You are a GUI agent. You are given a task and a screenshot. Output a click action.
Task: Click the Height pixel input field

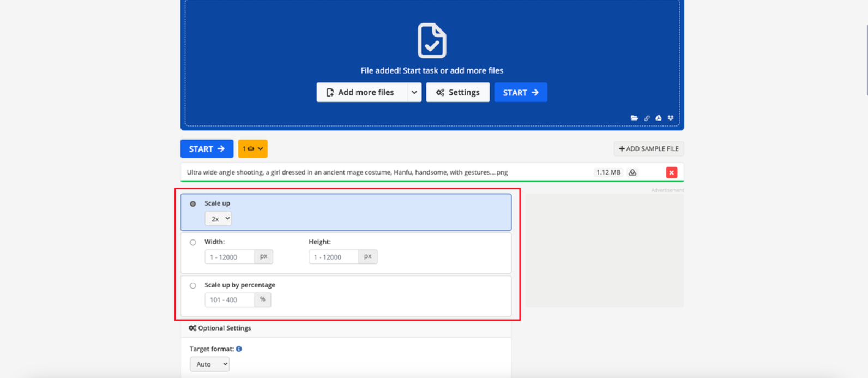tap(334, 257)
